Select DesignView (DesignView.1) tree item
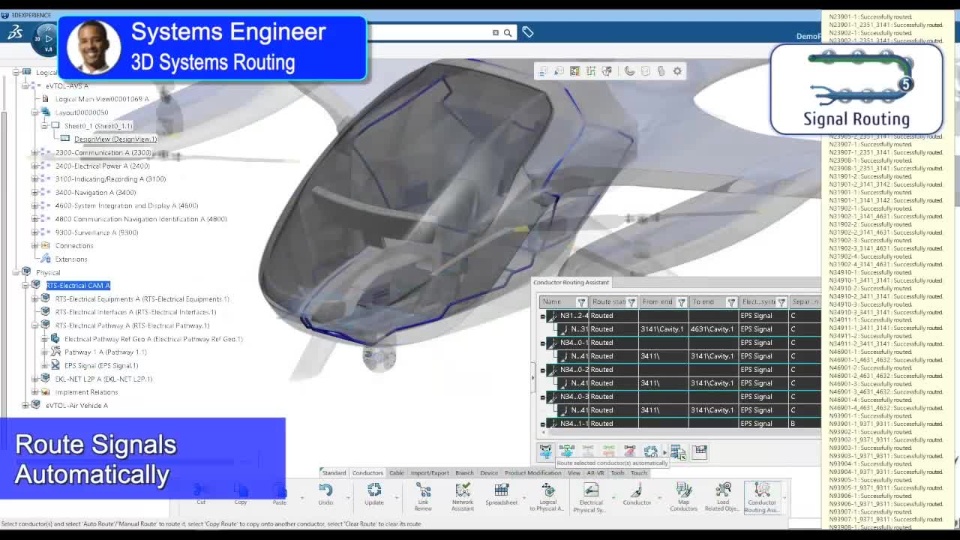Image resolution: width=960 pixels, height=540 pixels. point(115,139)
